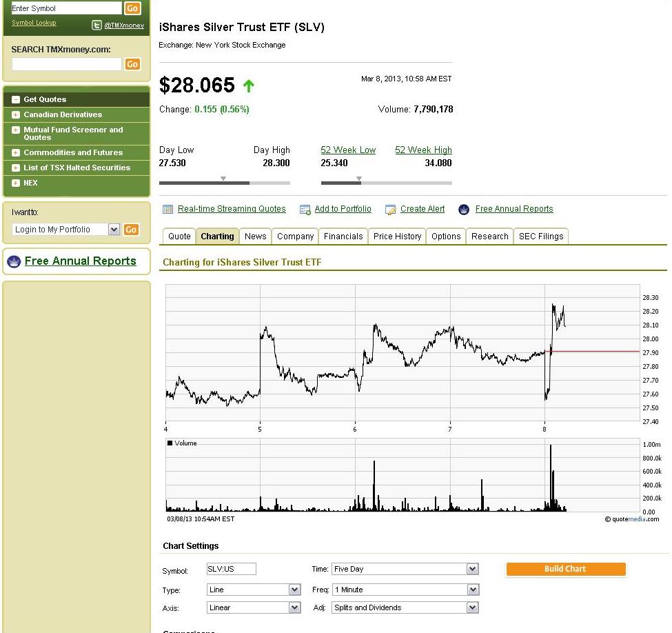Open the Options tab

click(x=446, y=237)
